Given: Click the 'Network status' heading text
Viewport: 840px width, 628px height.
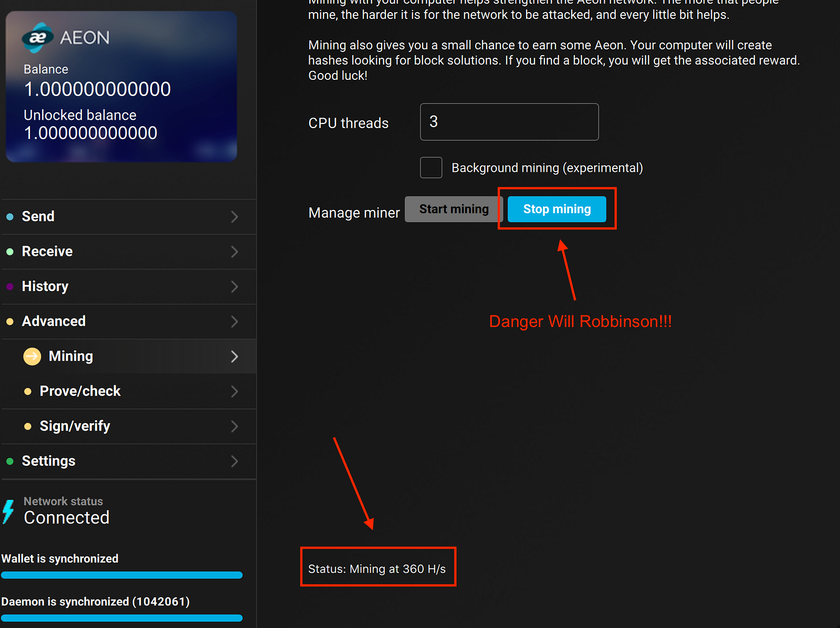Looking at the screenshot, I should [64, 501].
